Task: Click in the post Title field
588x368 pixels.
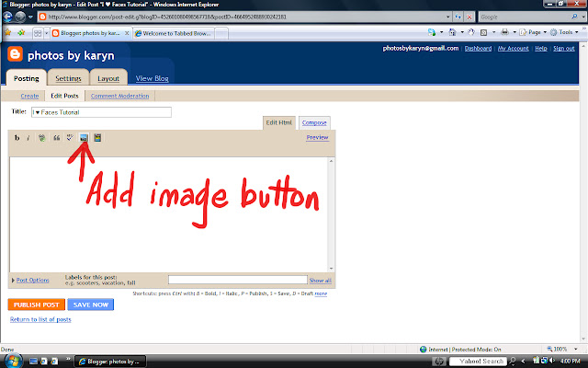Action: 101,112
